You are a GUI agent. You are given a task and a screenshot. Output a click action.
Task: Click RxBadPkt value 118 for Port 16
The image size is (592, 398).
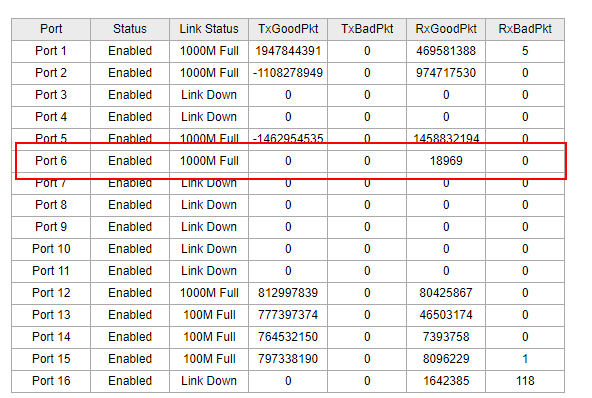pos(525,381)
